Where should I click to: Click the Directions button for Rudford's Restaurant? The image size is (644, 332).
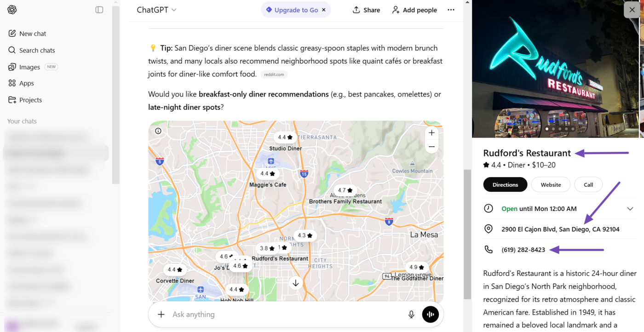[505, 184]
